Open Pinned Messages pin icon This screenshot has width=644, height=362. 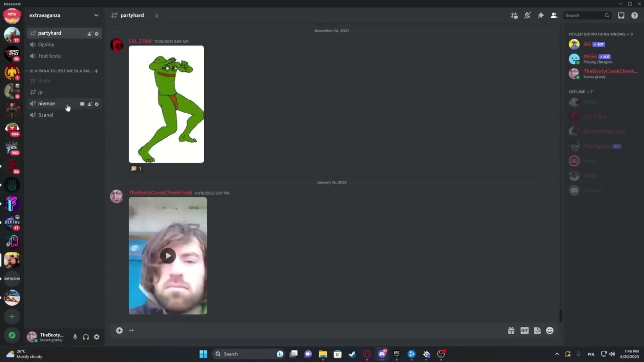pyautogui.click(x=541, y=16)
